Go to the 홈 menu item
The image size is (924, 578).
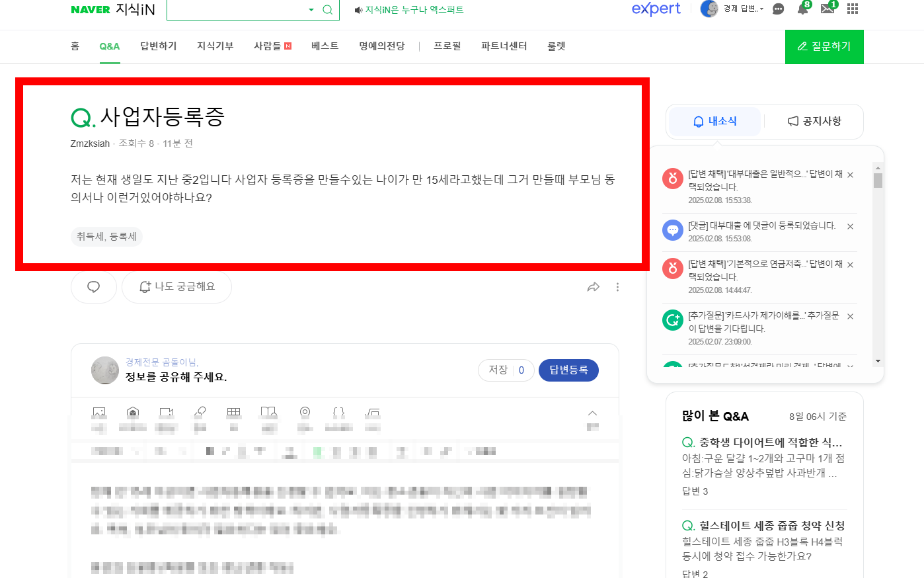(x=75, y=46)
